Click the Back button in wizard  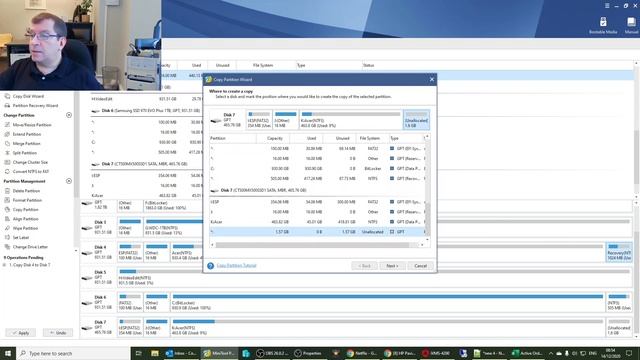[364, 266]
